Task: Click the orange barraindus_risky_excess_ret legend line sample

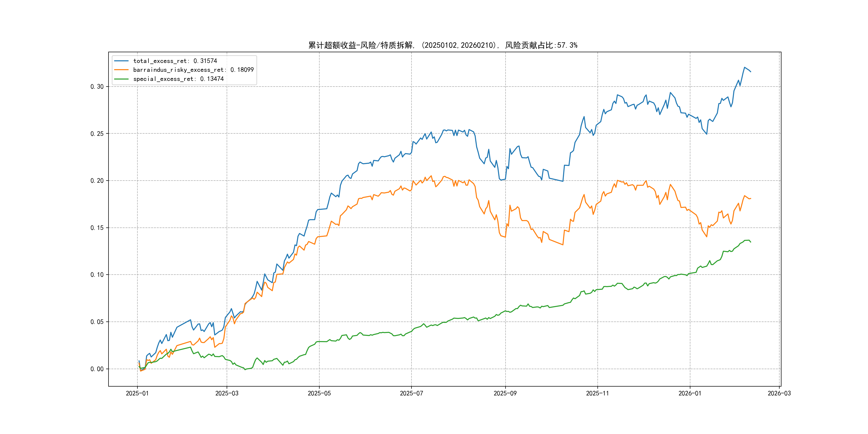Action: tap(121, 70)
